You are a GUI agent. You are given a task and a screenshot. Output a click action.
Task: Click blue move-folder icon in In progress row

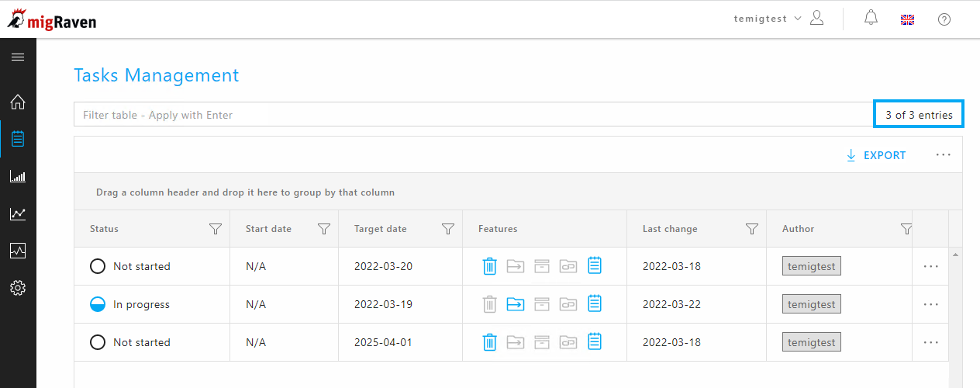coord(516,304)
